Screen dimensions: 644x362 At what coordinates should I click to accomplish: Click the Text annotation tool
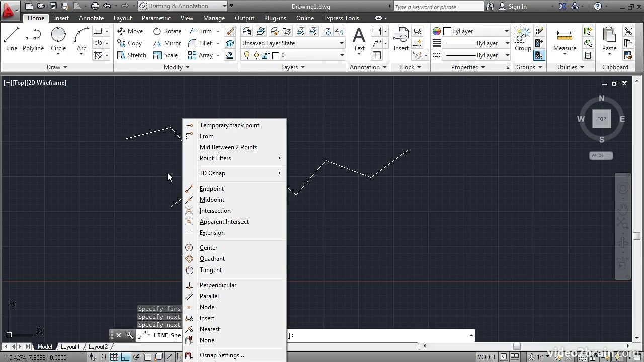coord(359,39)
